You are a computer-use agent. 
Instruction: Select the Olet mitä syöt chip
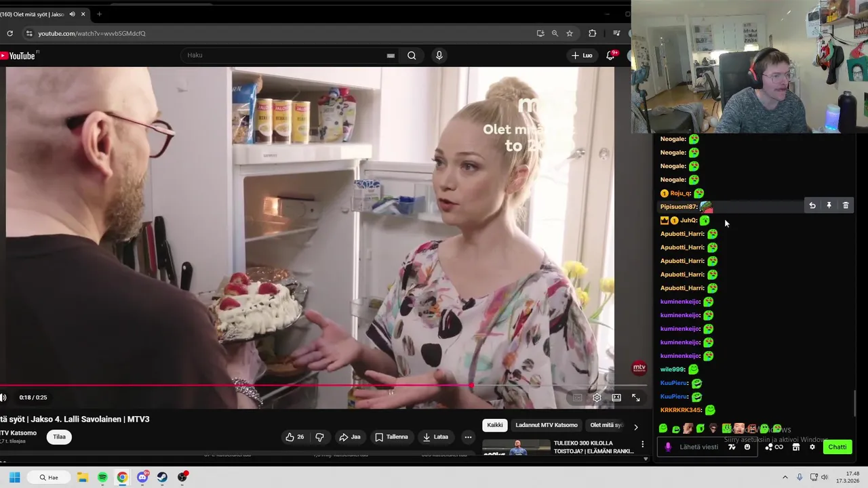click(606, 425)
